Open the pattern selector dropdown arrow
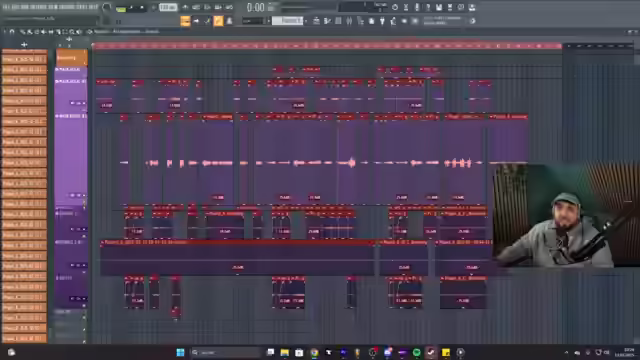Image resolution: width=640 pixels, height=360 pixels. click(306, 21)
